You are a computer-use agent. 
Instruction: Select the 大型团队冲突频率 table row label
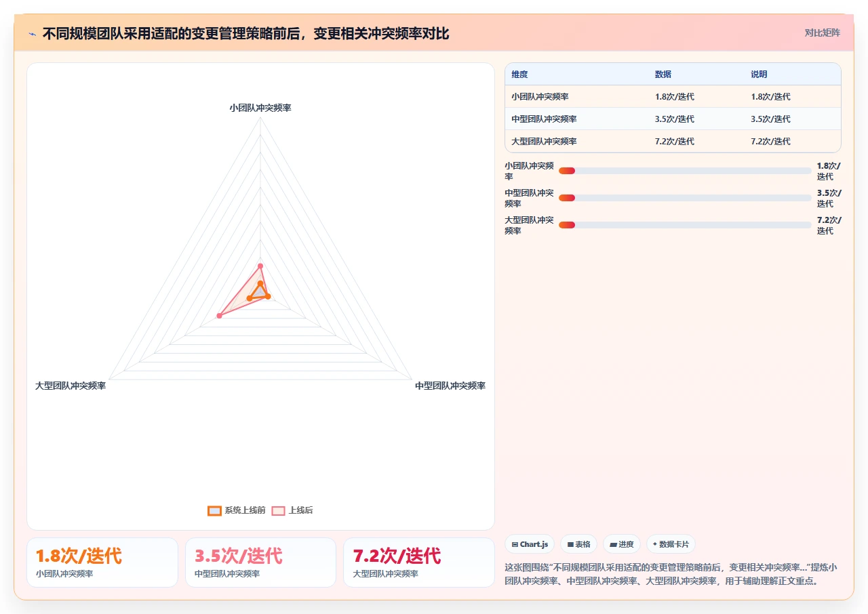point(544,142)
